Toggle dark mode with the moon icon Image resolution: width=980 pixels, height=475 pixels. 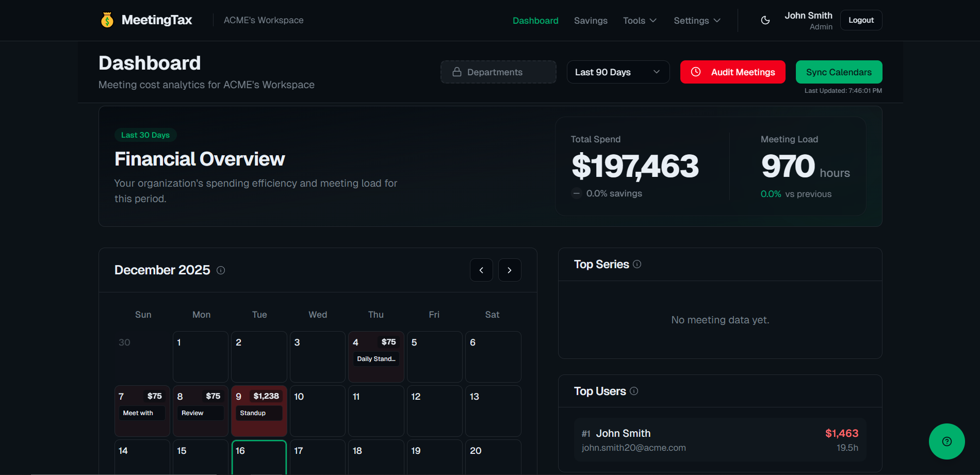coord(765,20)
